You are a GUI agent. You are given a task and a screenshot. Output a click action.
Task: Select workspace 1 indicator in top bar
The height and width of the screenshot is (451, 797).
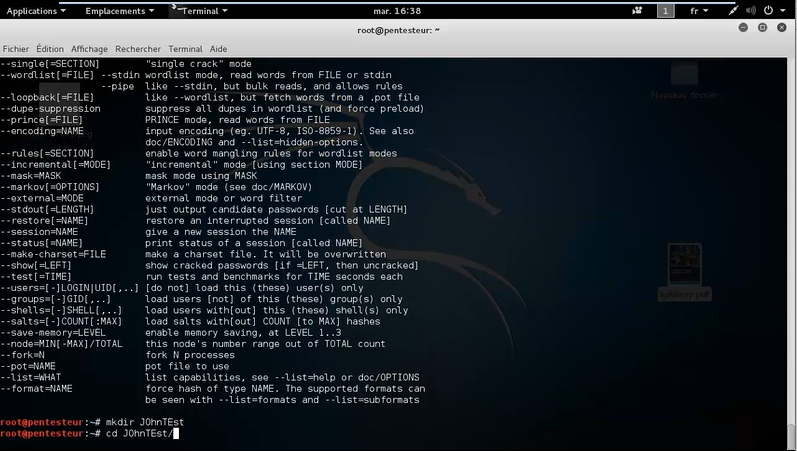(x=665, y=10)
